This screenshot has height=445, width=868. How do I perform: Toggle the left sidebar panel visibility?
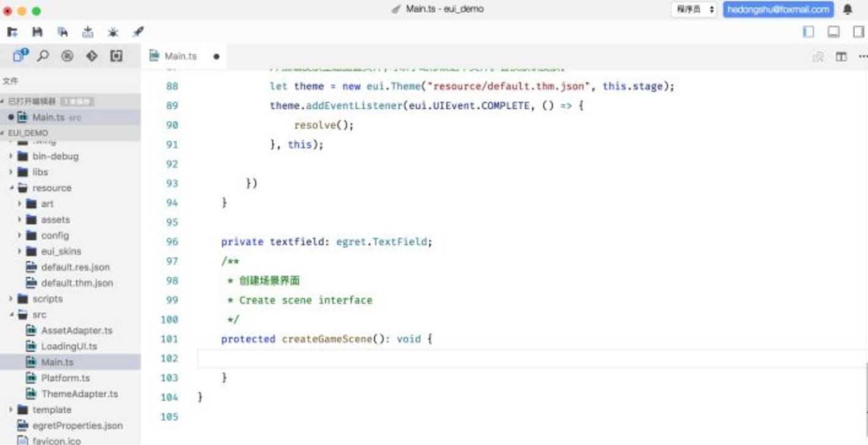(x=809, y=32)
